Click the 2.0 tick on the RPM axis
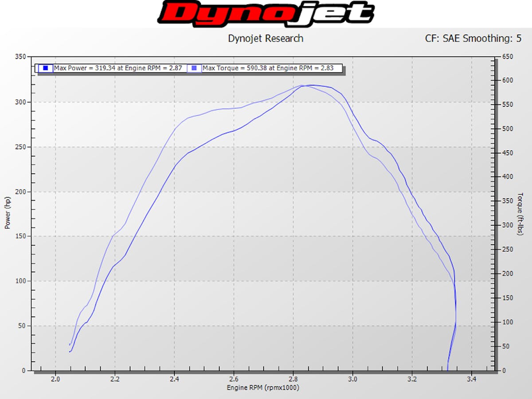532x399 pixels. (x=55, y=379)
